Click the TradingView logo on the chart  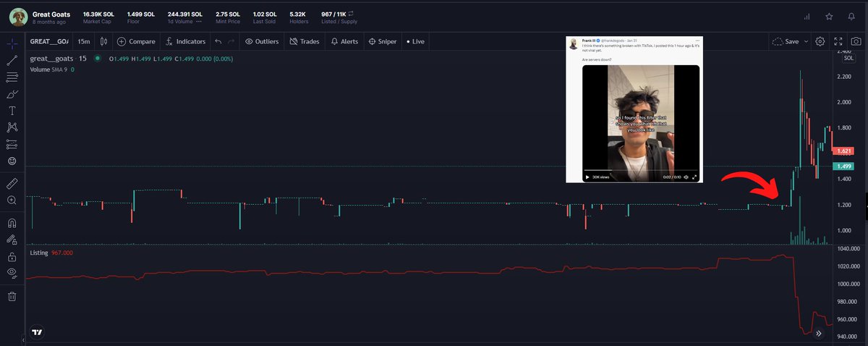[37, 333]
